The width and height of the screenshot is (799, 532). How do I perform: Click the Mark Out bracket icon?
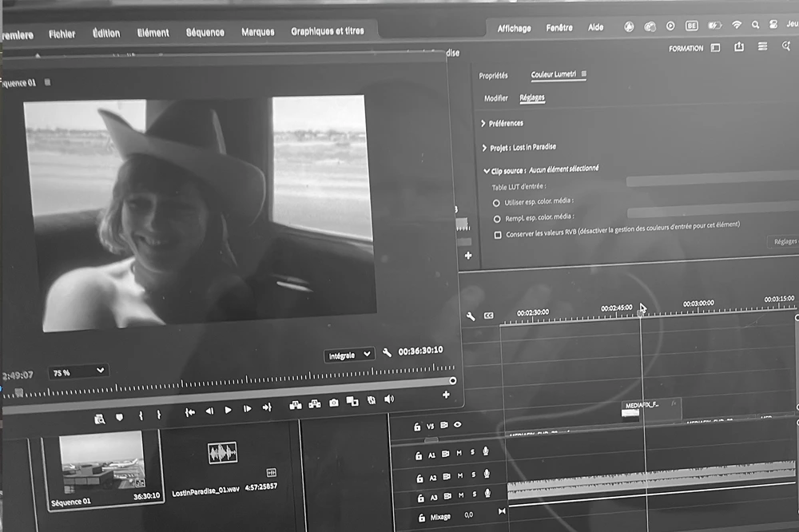tap(159, 415)
